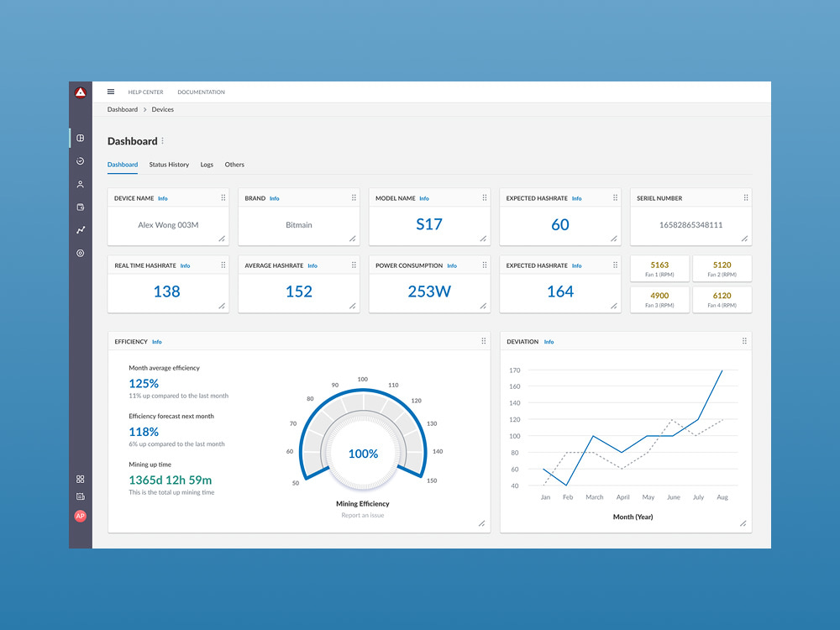Open the hamburger menu icon
840x630 pixels.
(111, 92)
